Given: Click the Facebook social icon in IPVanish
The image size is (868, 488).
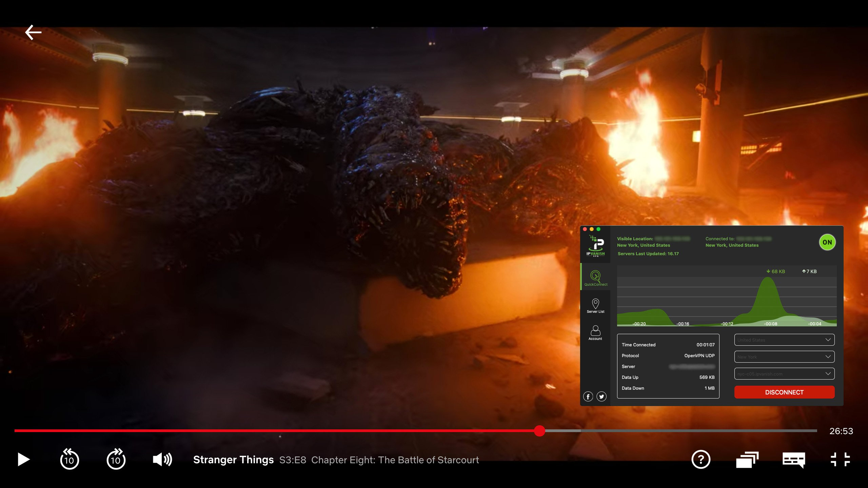Looking at the screenshot, I should pos(589,396).
